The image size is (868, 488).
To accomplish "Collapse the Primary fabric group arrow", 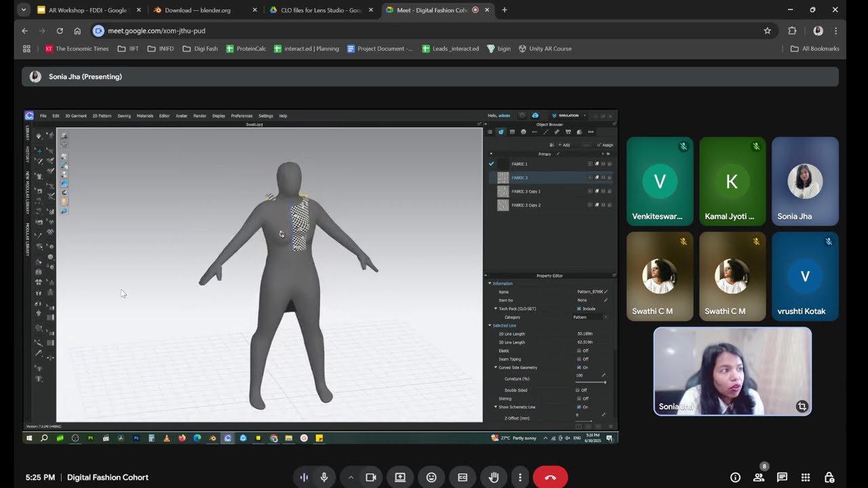I will click(x=491, y=154).
